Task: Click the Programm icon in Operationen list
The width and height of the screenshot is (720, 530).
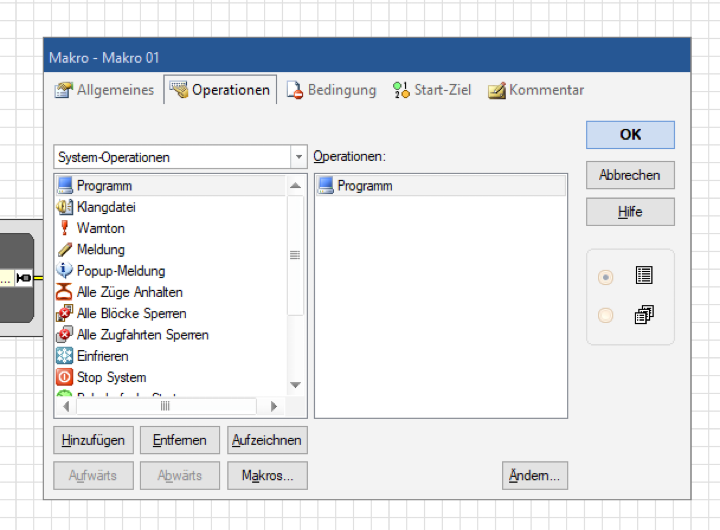Action: (326, 186)
